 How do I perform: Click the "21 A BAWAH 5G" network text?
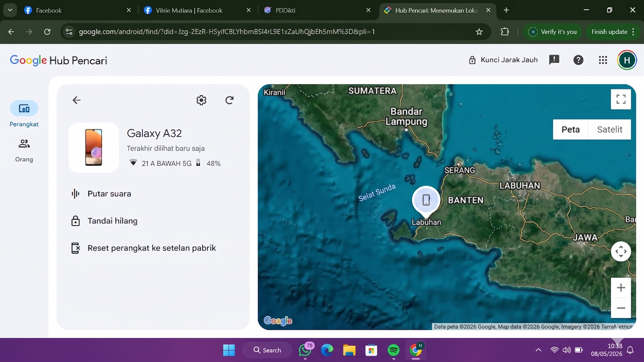pos(167,163)
